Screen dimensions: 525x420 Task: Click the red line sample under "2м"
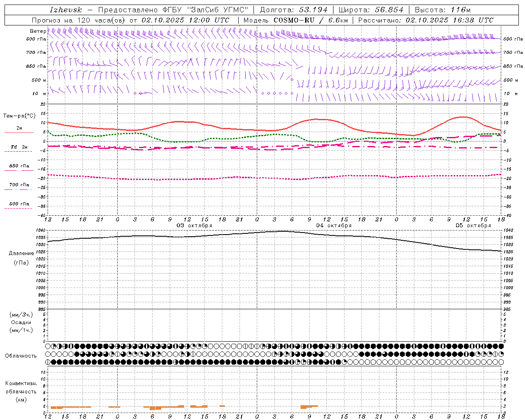click(x=19, y=133)
